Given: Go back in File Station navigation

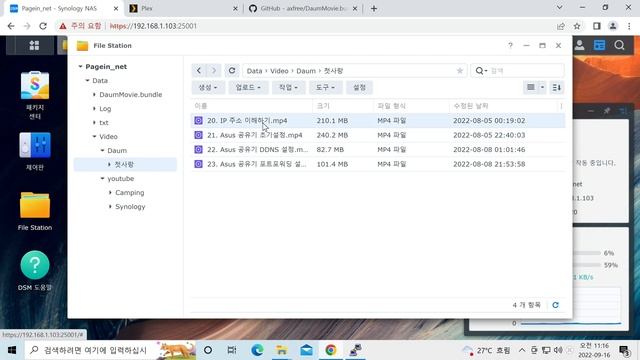Looking at the screenshot, I should click(x=199, y=71).
